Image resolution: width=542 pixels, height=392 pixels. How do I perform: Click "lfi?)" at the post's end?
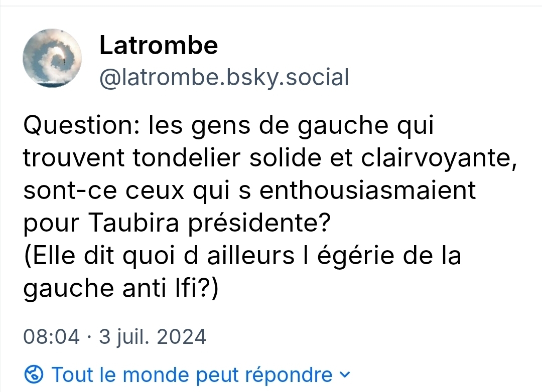pos(192,289)
